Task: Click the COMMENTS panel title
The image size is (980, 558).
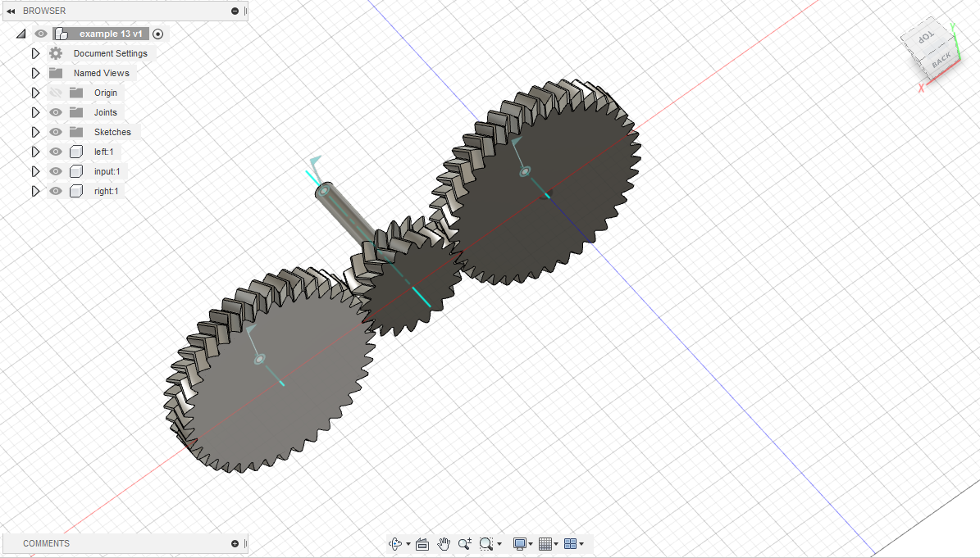Action: (x=46, y=543)
